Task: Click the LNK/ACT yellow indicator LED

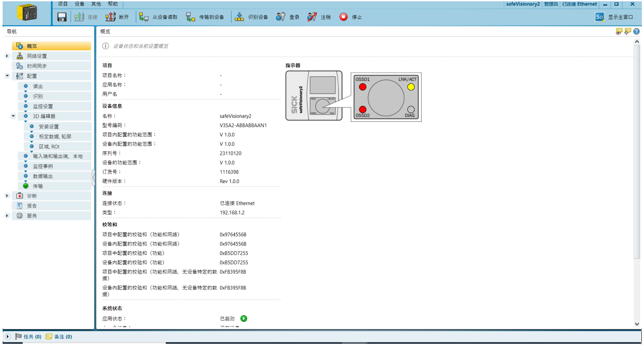Action: click(411, 87)
